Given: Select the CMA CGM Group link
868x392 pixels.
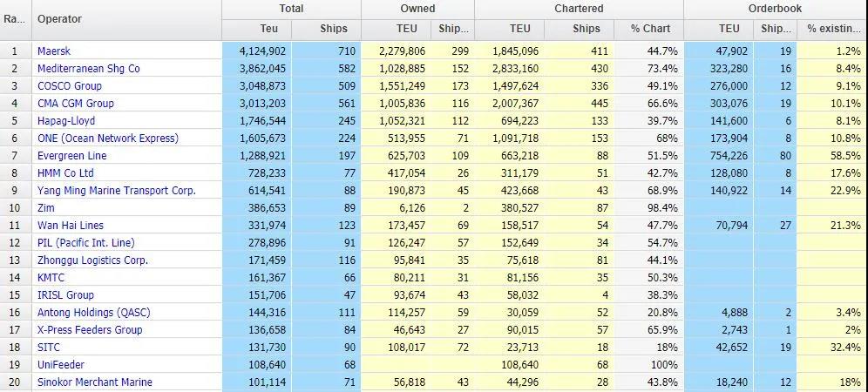Looking at the screenshot, I should click(76, 104).
